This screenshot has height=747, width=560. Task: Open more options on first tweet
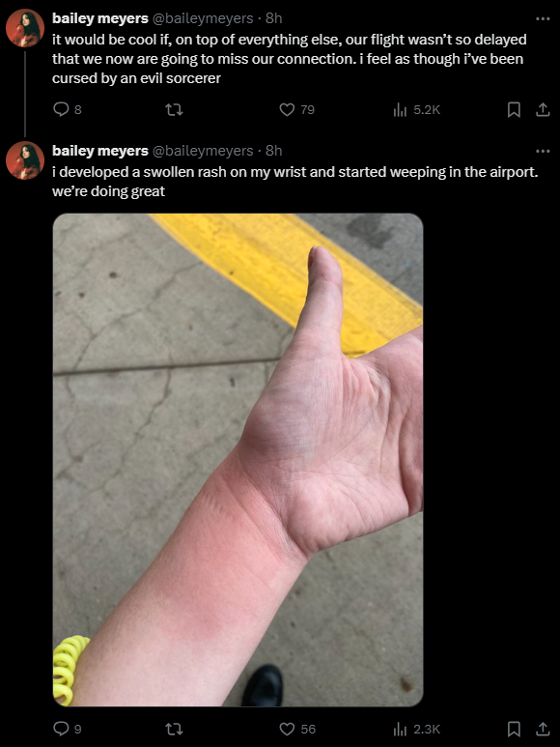[x=543, y=18]
